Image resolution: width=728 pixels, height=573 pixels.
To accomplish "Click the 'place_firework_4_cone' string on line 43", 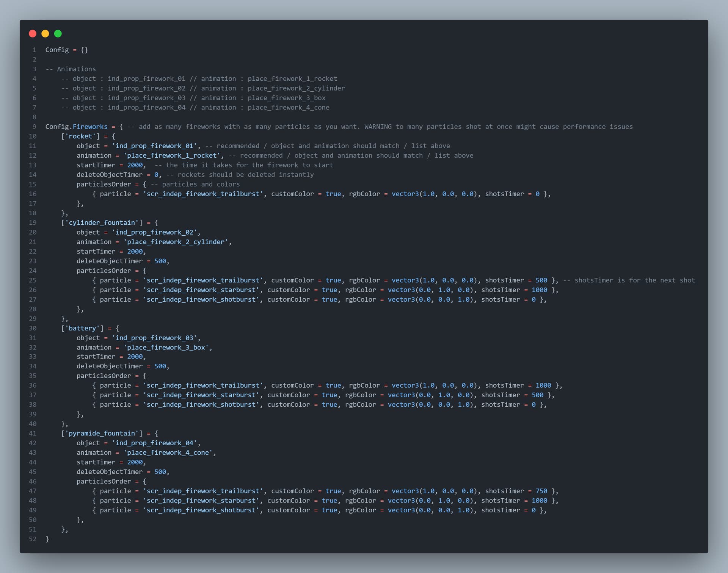I will pos(168,452).
